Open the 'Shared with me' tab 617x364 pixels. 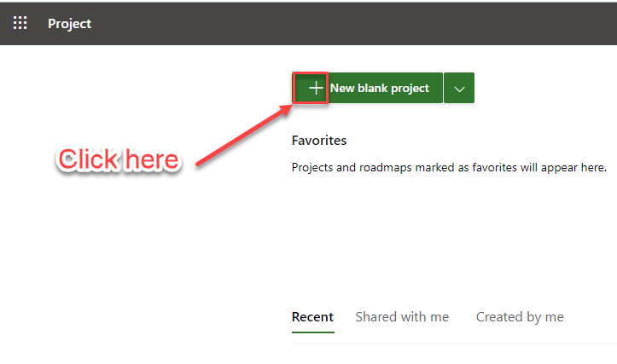click(x=402, y=317)
